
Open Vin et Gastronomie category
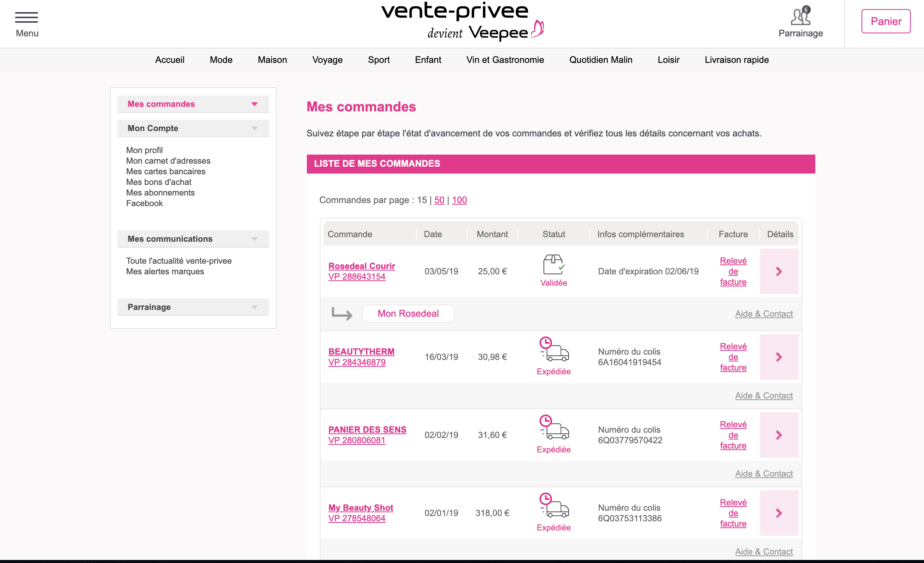tap(505, 60)
